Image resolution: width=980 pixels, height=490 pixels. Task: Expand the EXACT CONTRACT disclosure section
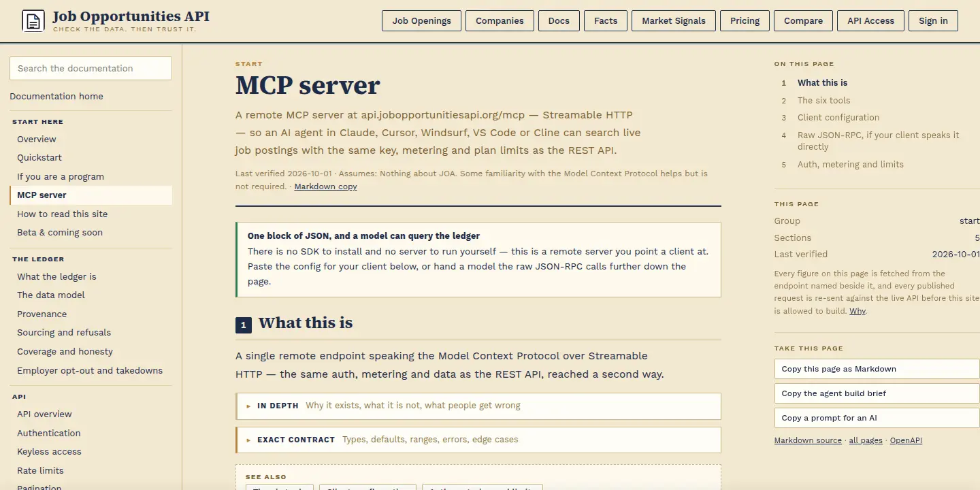pos(478,440)
